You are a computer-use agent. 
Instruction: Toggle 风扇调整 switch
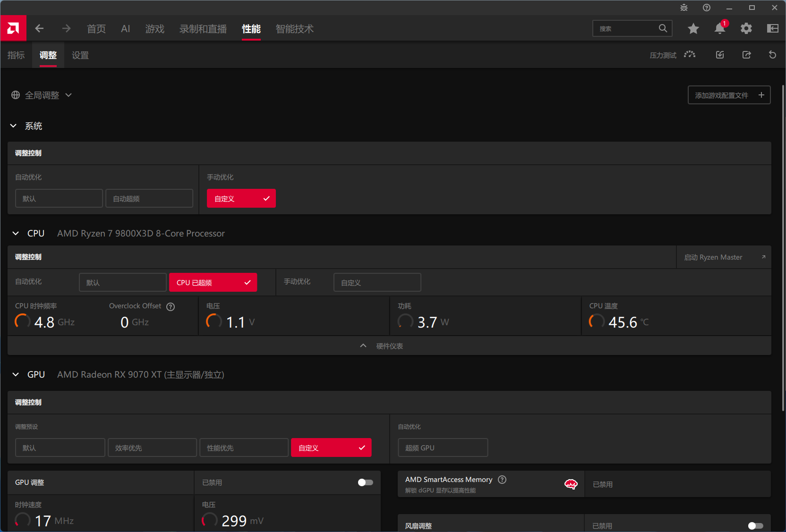755,526
